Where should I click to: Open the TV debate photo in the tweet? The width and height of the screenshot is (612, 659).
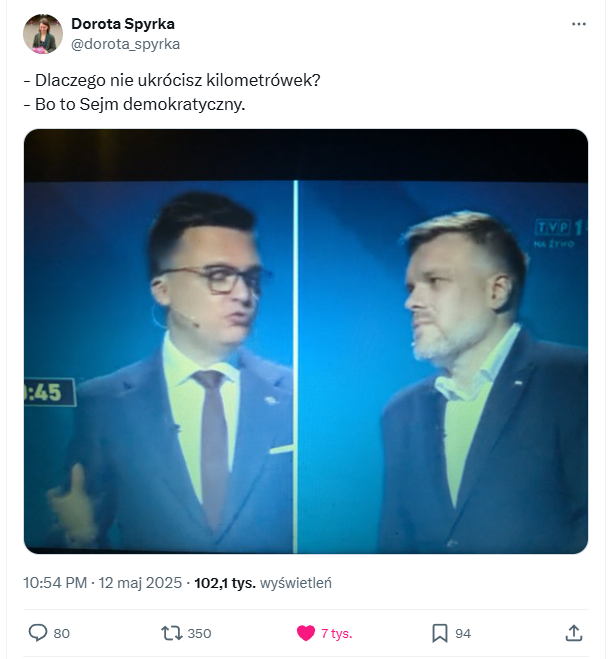click(306, 341)
